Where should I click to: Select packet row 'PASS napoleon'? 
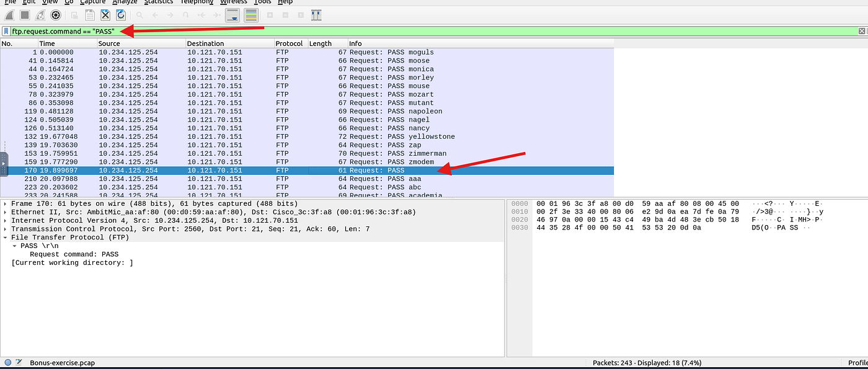[307, 111]
